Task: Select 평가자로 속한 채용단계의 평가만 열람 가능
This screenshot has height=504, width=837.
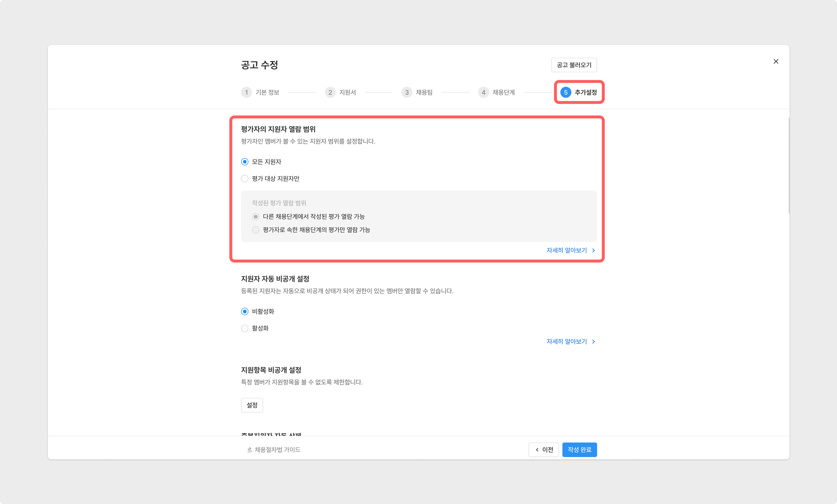Action: point(256,230)
